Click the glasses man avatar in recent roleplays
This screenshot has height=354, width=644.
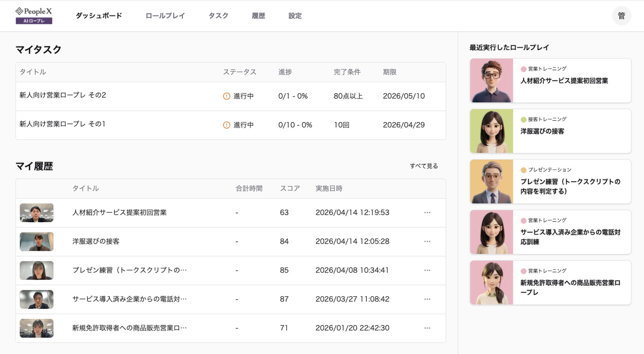491,81
